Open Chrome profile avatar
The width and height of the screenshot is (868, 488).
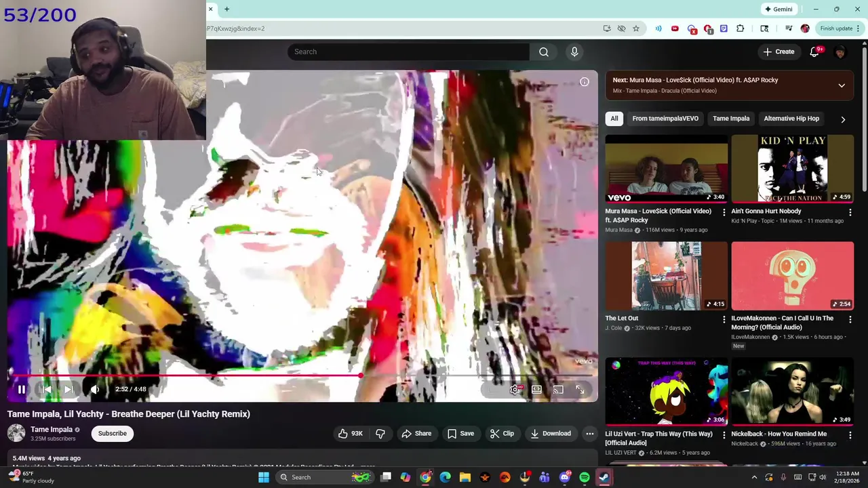(x=805, y=28)
